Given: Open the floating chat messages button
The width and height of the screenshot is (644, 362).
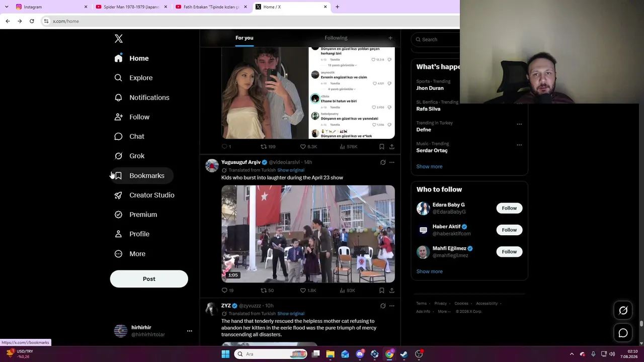Looking at the screenshot, I should (x=623, y=333).
